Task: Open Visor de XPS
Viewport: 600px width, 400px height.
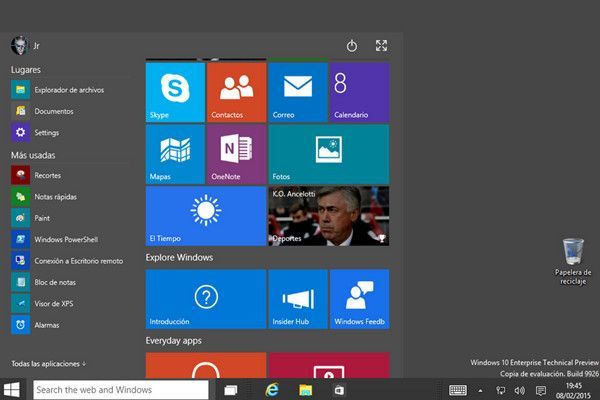Action: [69, 304]
